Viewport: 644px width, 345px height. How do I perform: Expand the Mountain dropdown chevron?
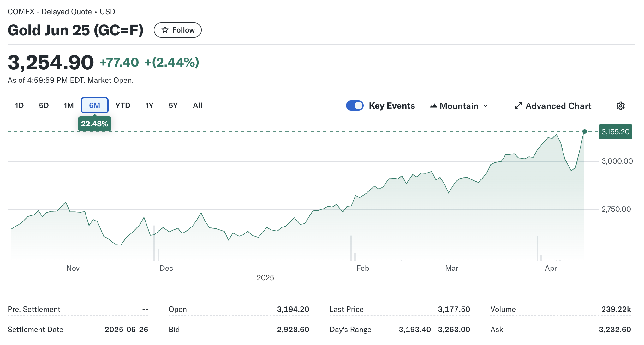click(486, 106)
